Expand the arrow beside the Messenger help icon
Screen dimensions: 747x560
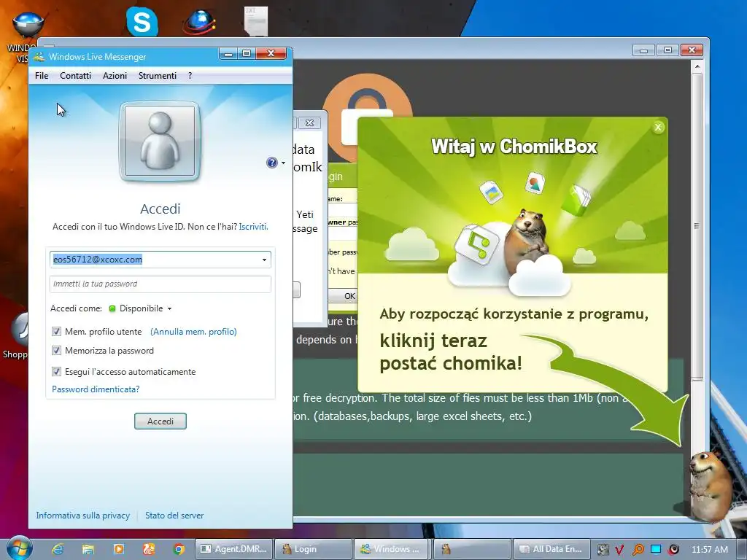284,163
